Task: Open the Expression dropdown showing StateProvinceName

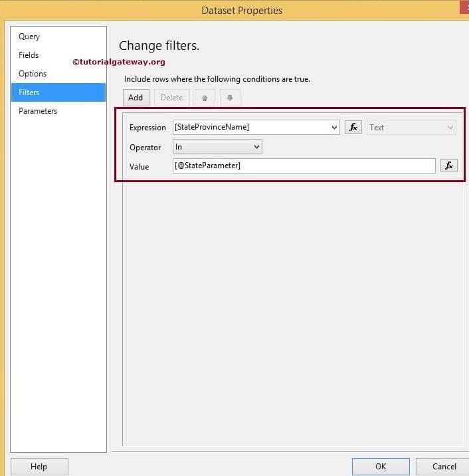Action: (x=256, y=127)
